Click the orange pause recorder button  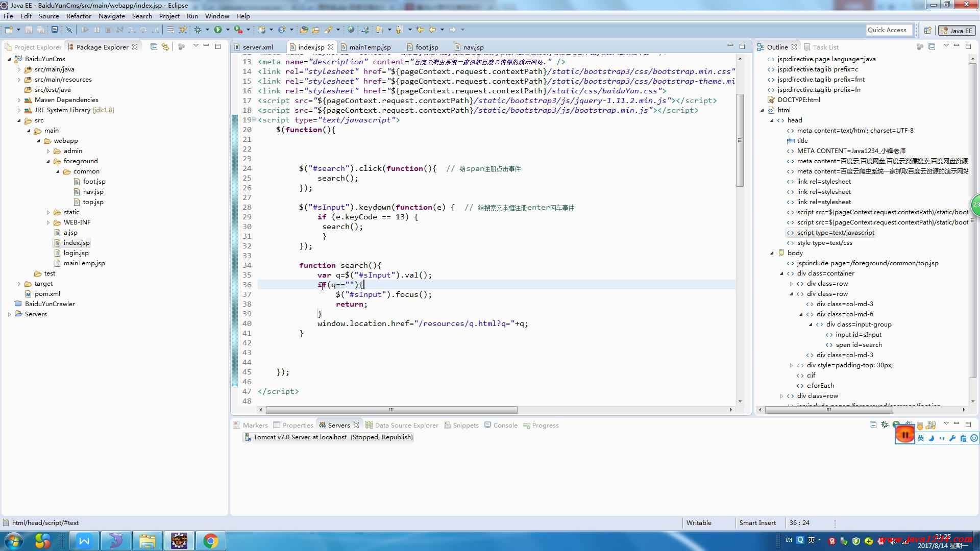[905, 435]
